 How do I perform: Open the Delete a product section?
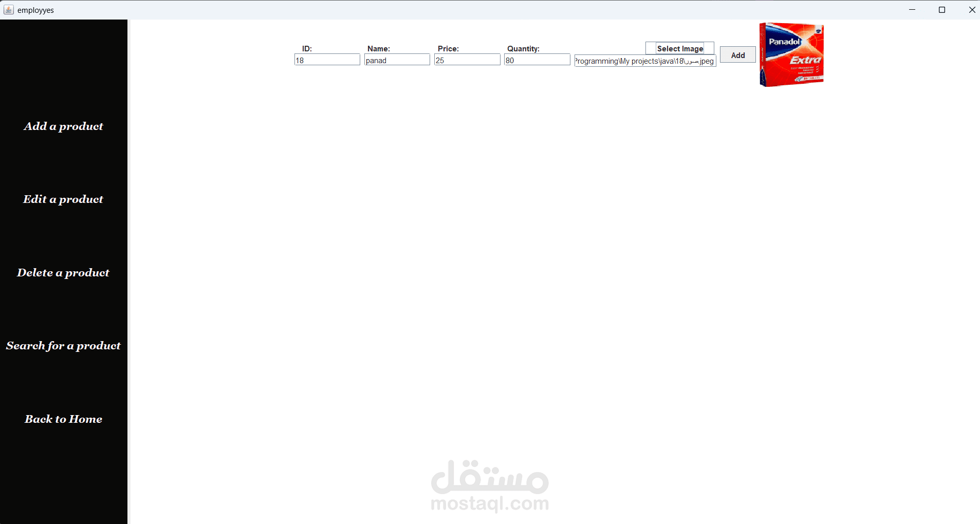63,273
